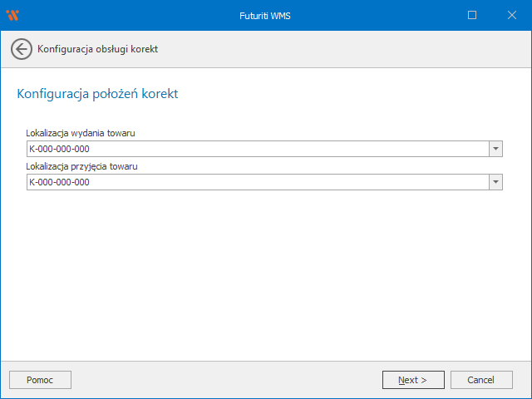Click the 'Konfiguracja obsługi korekt' header title
The width and height of the screenshot is (532, 399).
(x=98, y=49)
